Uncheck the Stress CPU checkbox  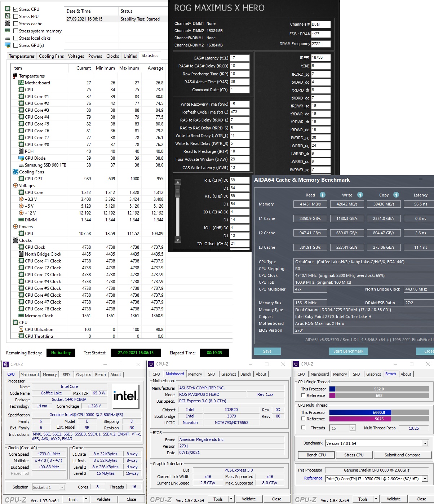15,9
